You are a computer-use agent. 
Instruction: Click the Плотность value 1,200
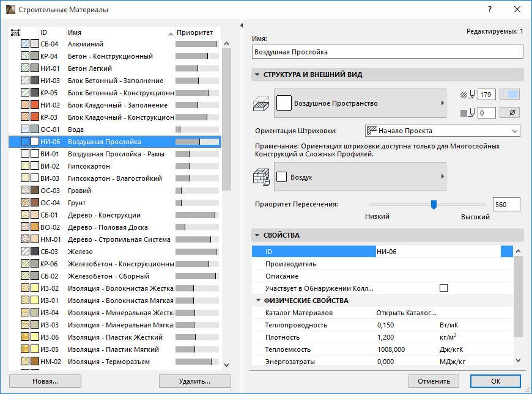pyautogui.click(x=385, y=337)
